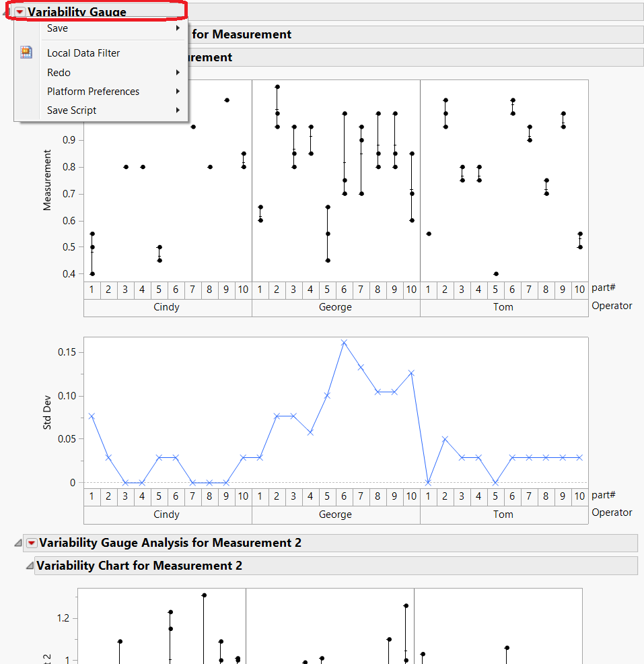Expand the Save Script submenu arrow
Viewport: 644px width, 664px height.
pyautogui.click(x=178, y=110)
